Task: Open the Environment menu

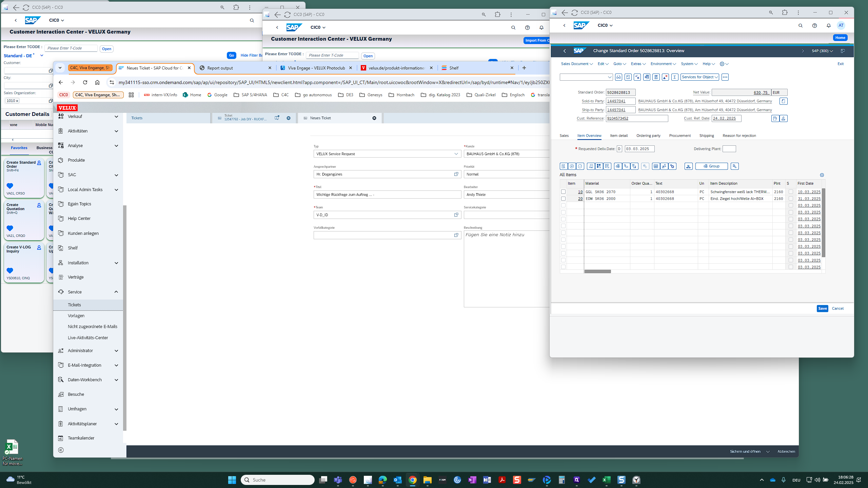Action: [x=663, y=64]
